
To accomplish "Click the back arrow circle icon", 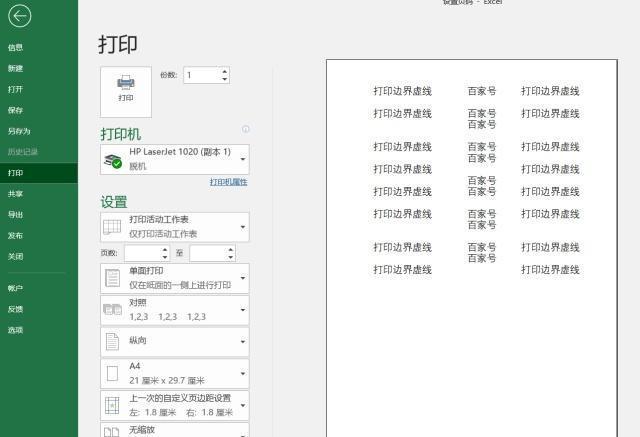I will click(x=19, y=16).
